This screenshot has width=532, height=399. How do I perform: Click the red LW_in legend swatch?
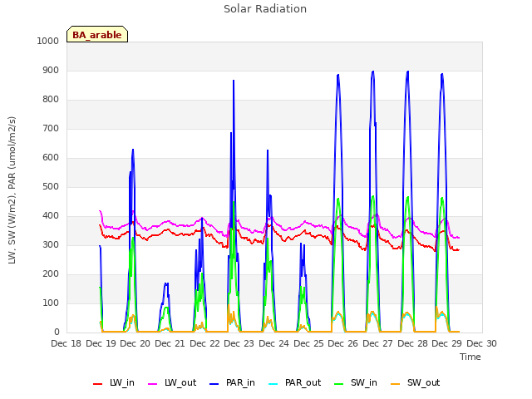[98, 384]
